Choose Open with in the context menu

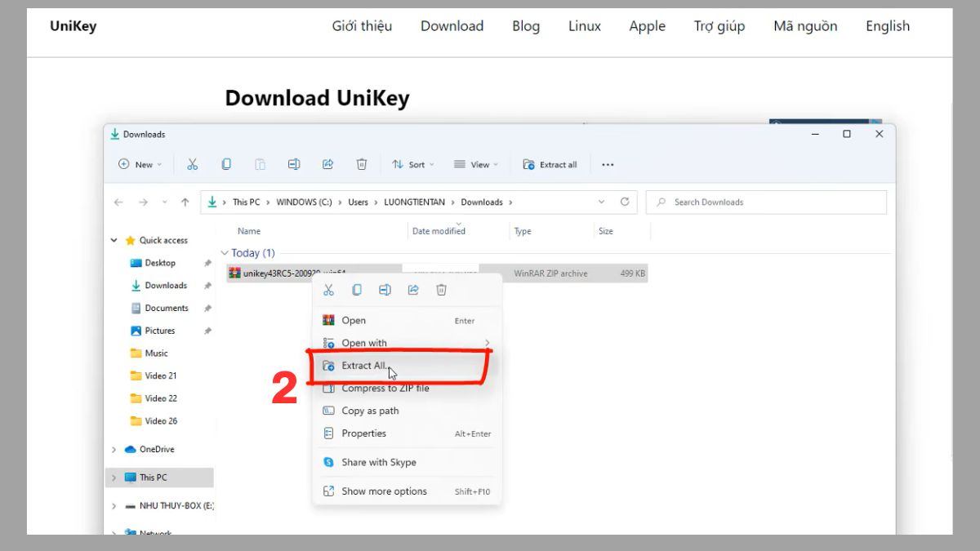pyautogui.click(x=408, y=343)
